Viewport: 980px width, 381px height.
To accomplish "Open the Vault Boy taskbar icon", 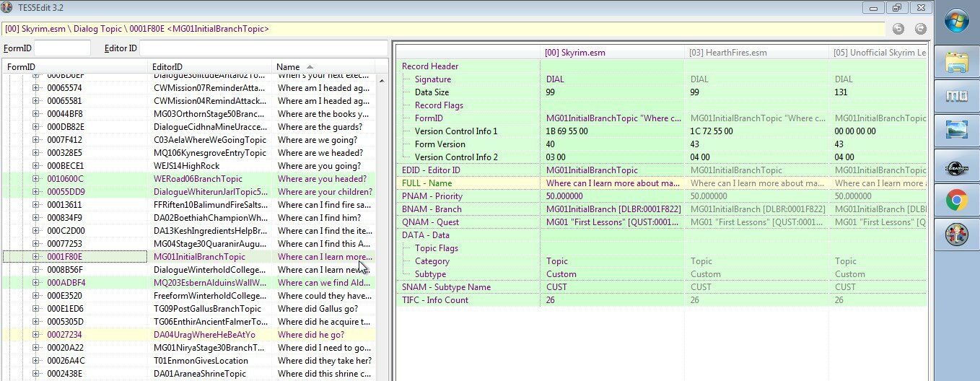I will pyautogui.click(x=957, y=235).
